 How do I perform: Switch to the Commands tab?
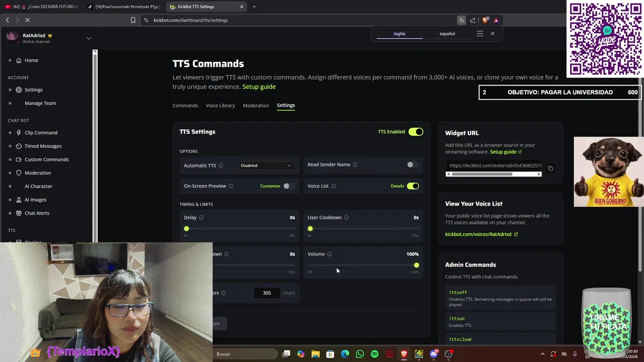coord(185,106)
